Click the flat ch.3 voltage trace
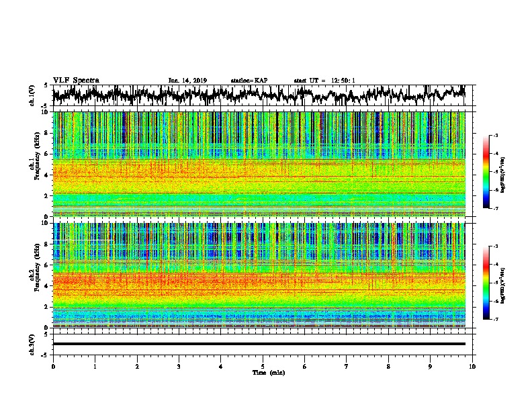 pos(259,344)
